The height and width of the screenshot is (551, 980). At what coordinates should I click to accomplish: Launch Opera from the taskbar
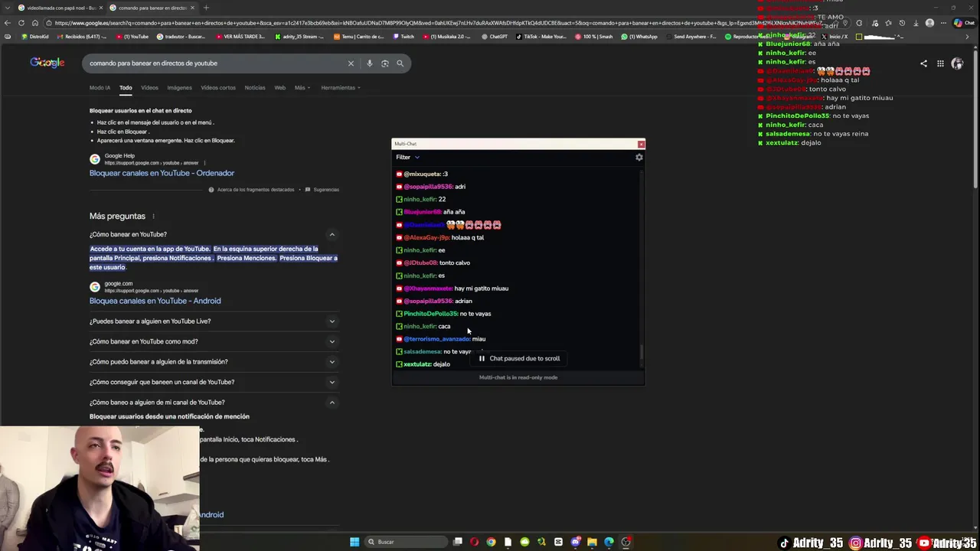[x=475, y=542]
